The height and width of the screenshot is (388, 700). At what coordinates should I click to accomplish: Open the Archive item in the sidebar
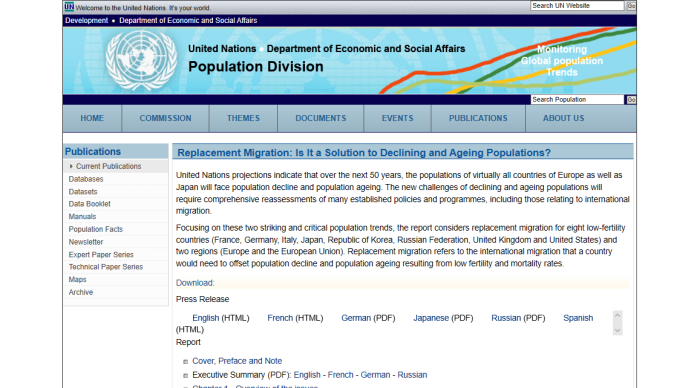click(x=81, y=292)
